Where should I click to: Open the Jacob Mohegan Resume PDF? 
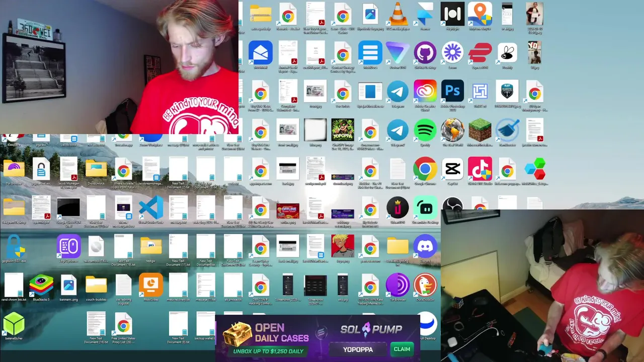coord(68,169)
